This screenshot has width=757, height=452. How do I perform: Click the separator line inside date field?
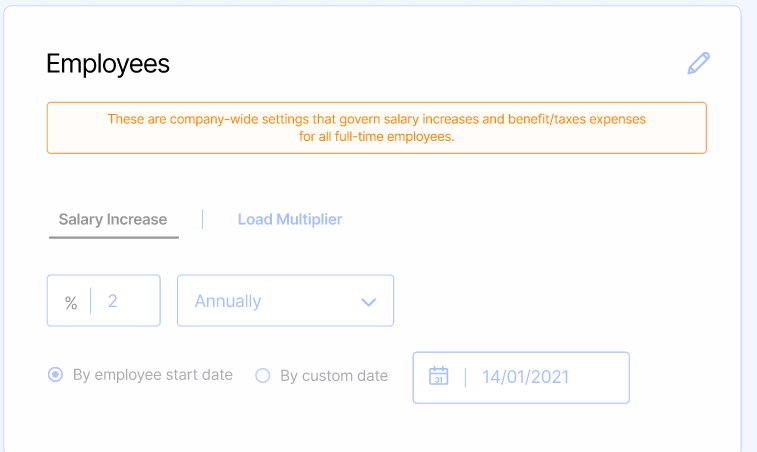click(x=465, y=377)
